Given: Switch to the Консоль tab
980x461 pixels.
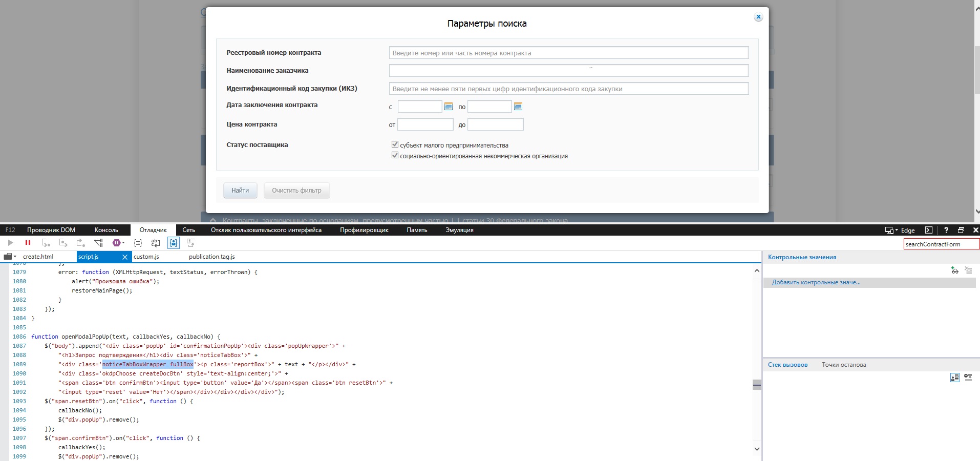Looking at the screenshot, I should 106,230.
